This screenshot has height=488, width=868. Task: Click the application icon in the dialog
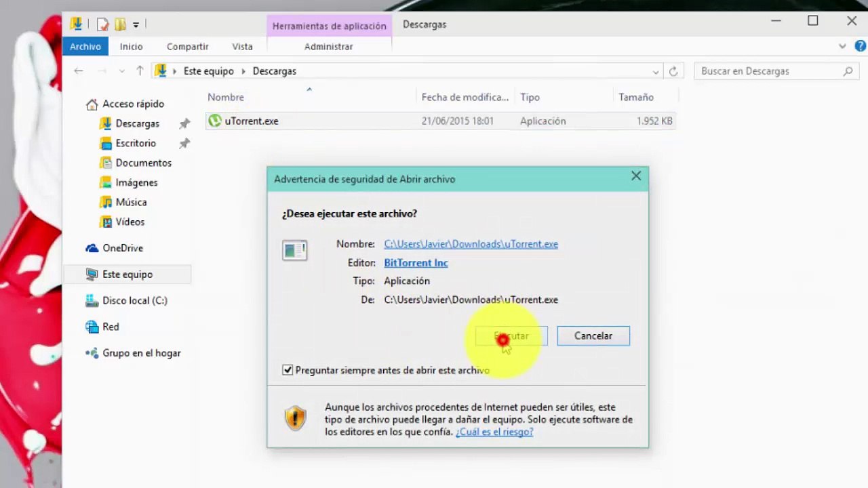pos(295,250)
